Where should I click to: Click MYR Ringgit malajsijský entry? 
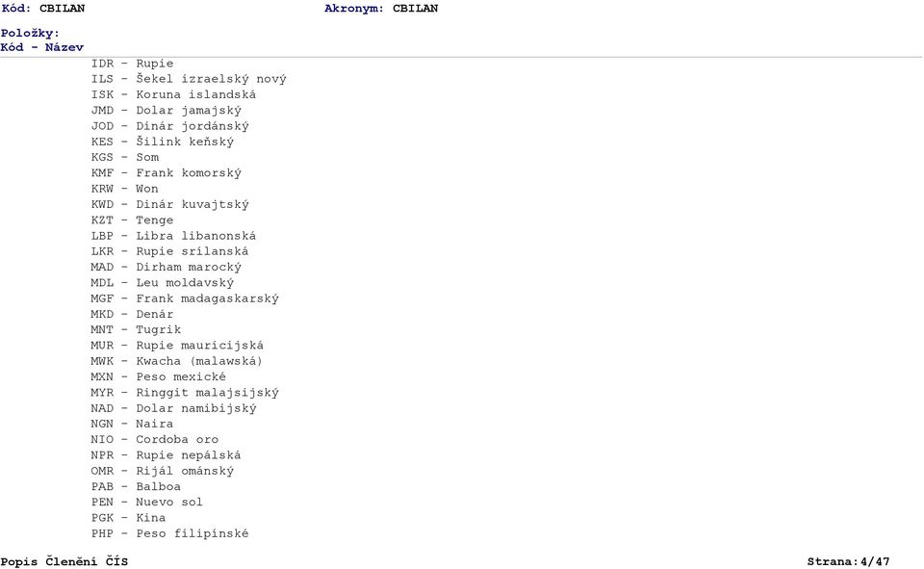click(185, 393)
